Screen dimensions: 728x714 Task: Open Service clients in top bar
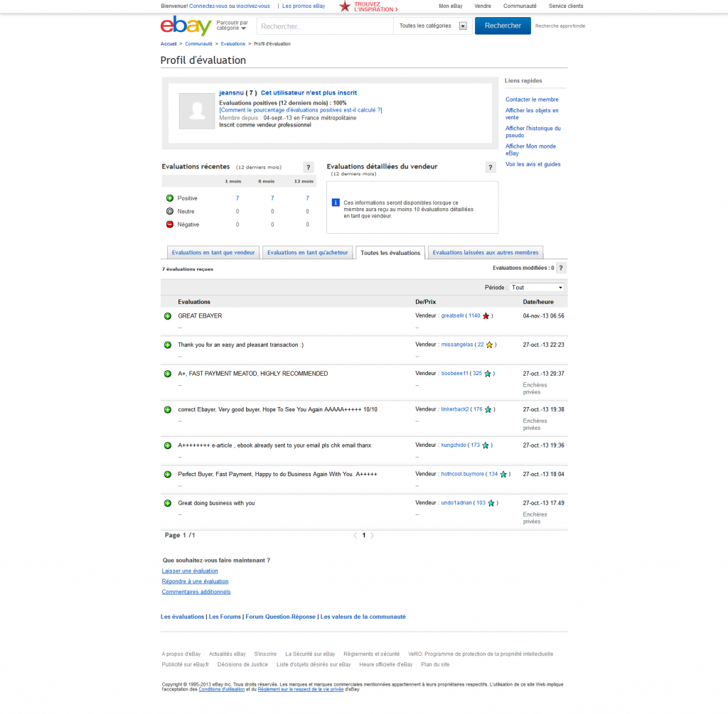(x=565, y=6)
